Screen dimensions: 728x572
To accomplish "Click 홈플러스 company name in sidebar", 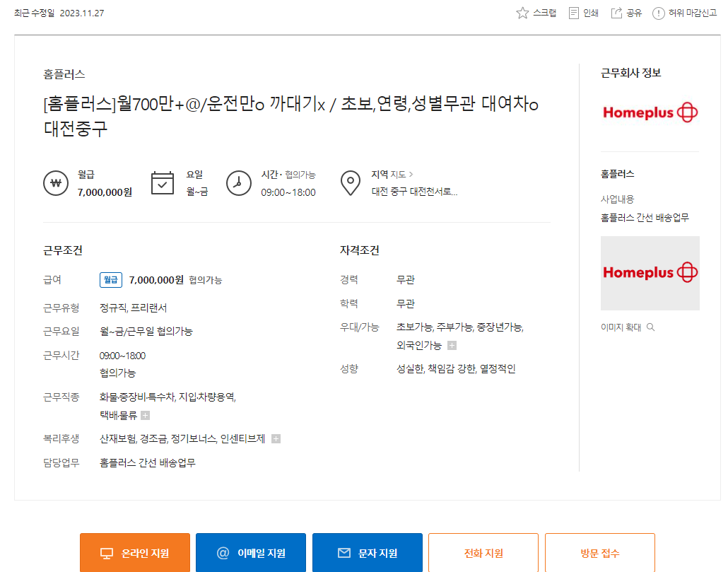I will tap(618, 174).
